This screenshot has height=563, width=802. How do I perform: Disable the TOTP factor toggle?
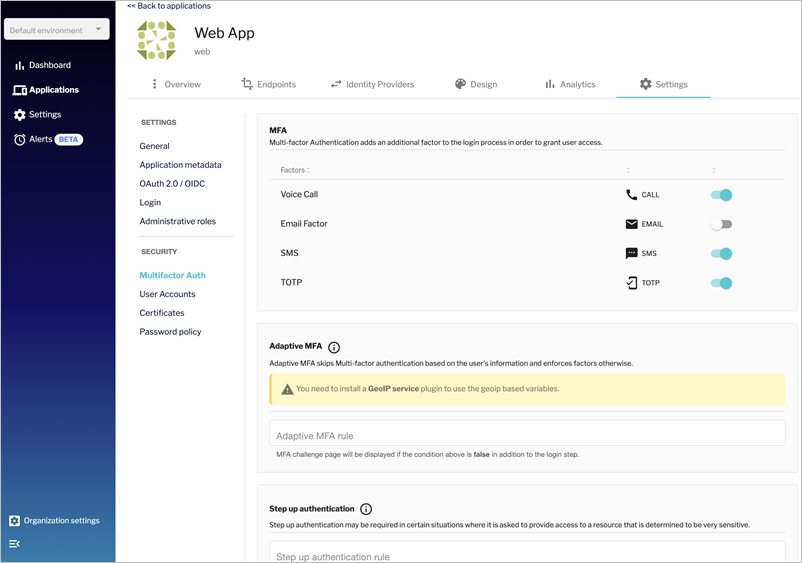coord(721,283)
